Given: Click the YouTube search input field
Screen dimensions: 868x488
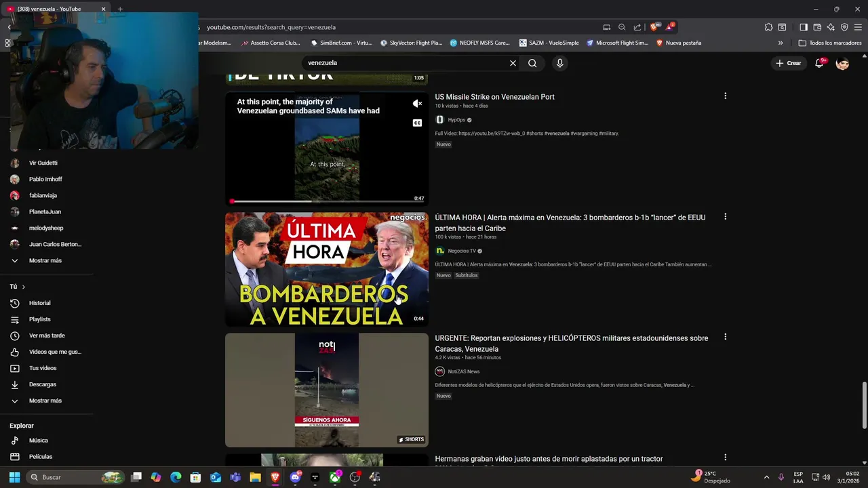Looking at the screenshot, I should 406,63.
